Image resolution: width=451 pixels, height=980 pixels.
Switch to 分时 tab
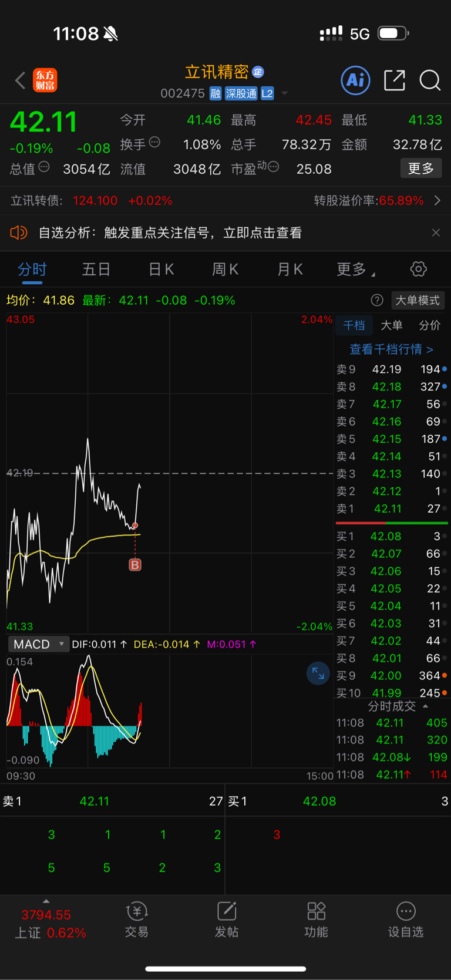(32, 270)
